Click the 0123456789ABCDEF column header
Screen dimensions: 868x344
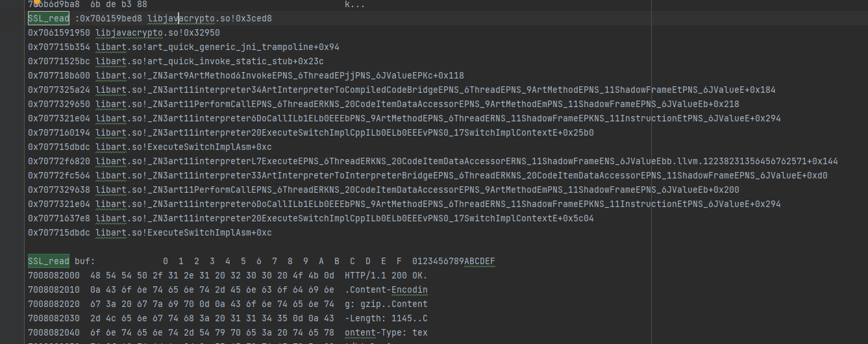click(x=454, y=261)
